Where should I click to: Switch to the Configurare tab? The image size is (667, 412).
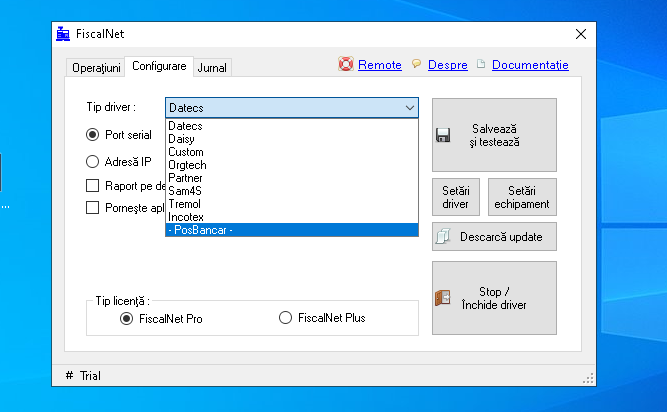159,66
